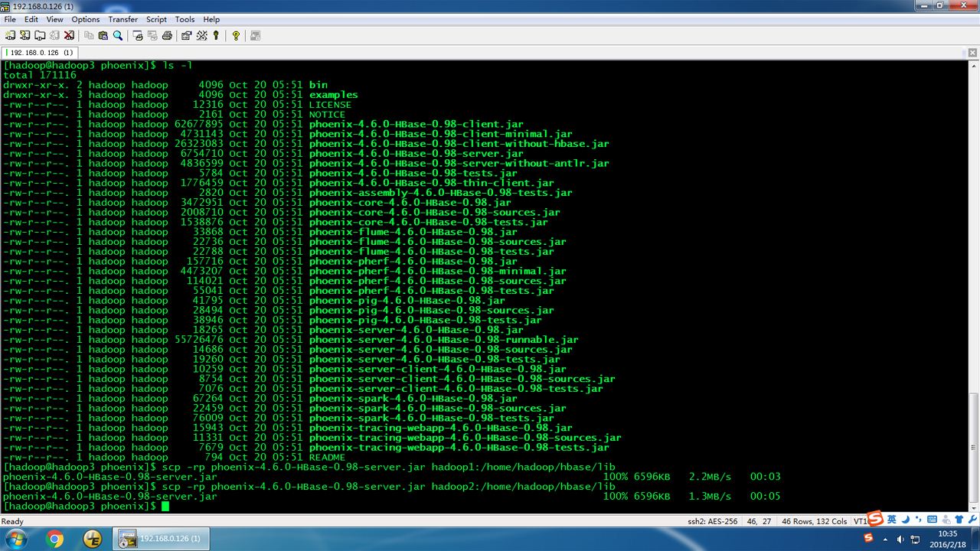Click the Paste clipboard icon
The height and width of the screenshot is (551, 980).
(103, 35)
